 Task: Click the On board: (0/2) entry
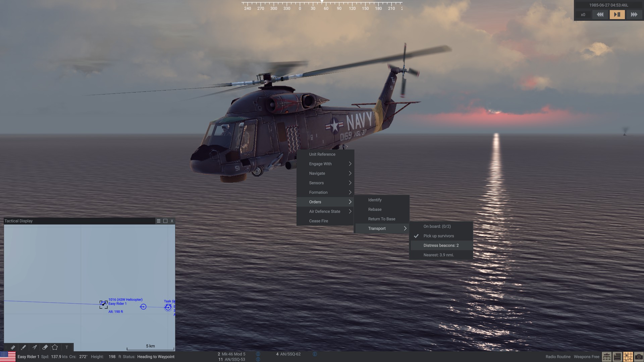point(441,226)
